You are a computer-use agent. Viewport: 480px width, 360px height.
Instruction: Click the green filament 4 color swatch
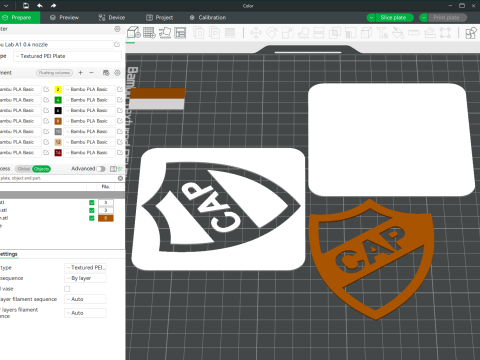[58, 100]
